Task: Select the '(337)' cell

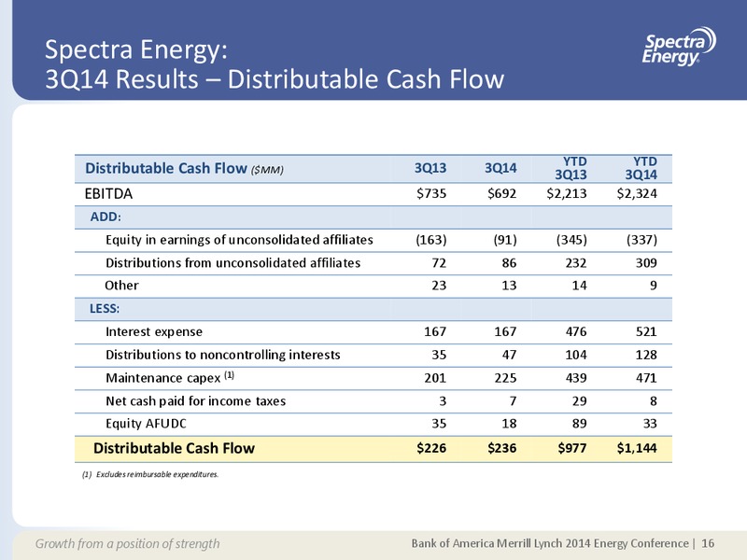Action: [641, 240]
